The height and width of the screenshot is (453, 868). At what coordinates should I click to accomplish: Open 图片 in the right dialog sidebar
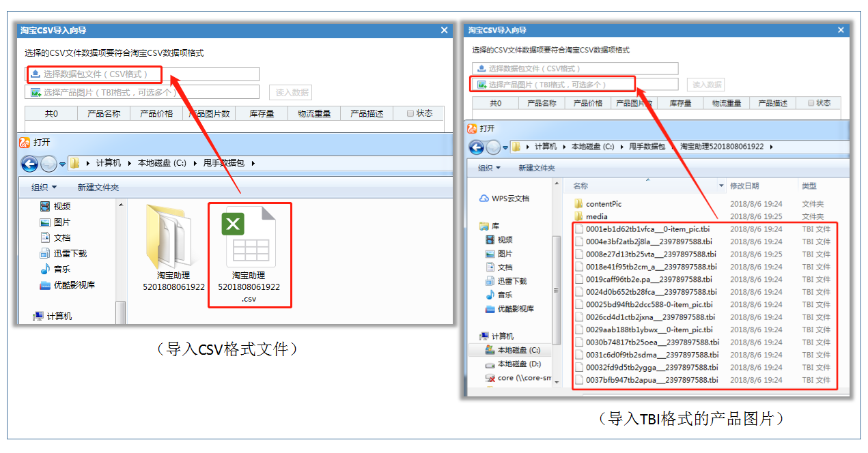click(x=499, y=253)
